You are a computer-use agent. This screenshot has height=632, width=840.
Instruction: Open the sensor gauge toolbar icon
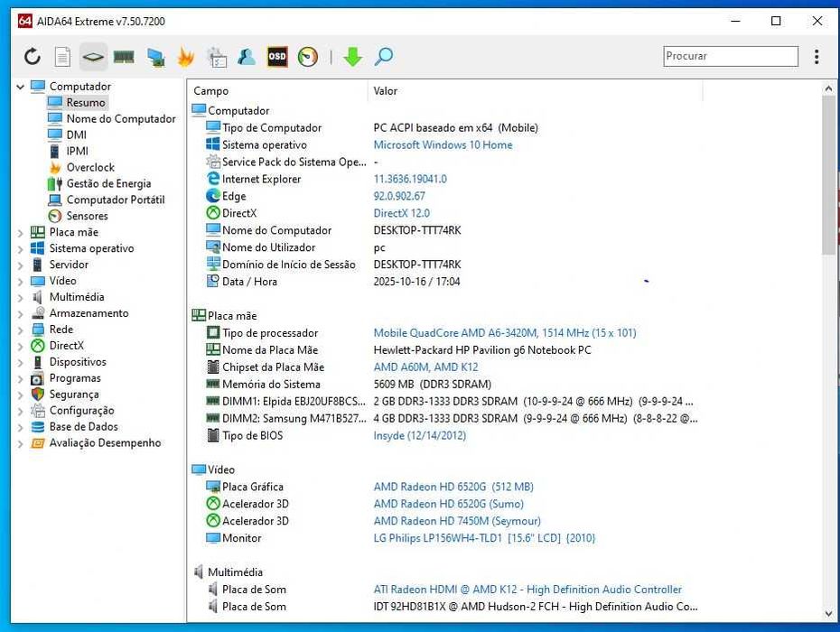[x=307, y=56]
